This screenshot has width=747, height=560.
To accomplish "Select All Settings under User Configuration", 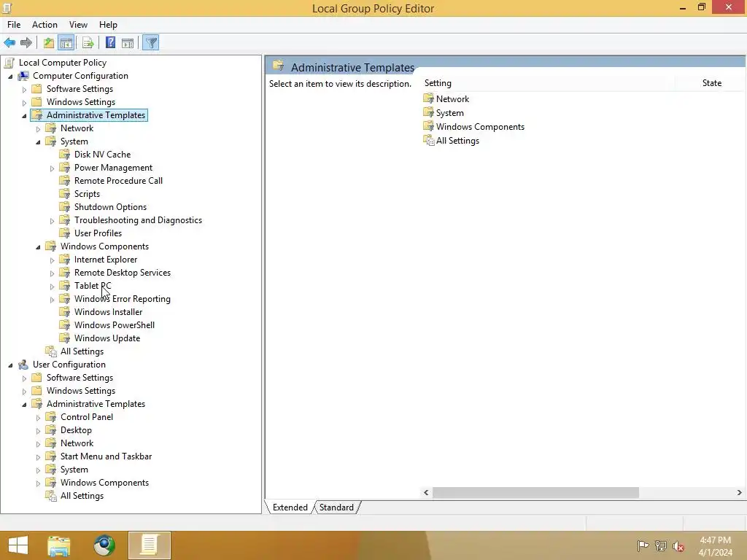I will (x=82, y=496).
